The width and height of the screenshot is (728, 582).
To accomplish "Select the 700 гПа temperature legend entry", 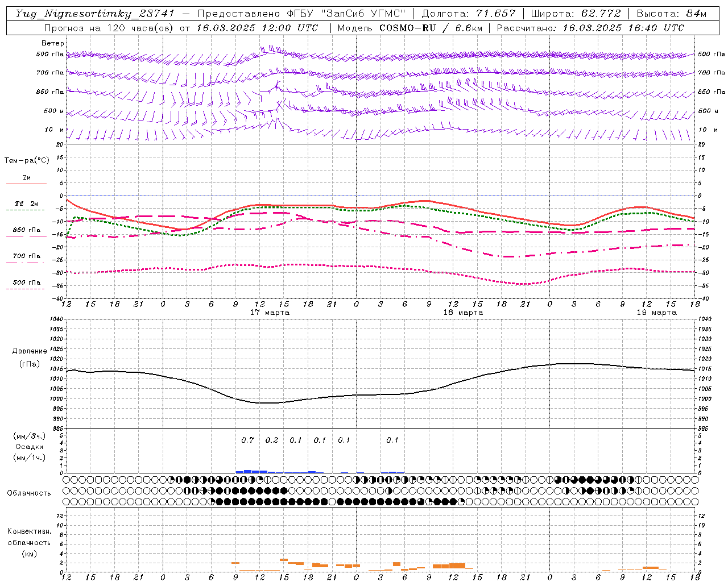I will [27, 256].
